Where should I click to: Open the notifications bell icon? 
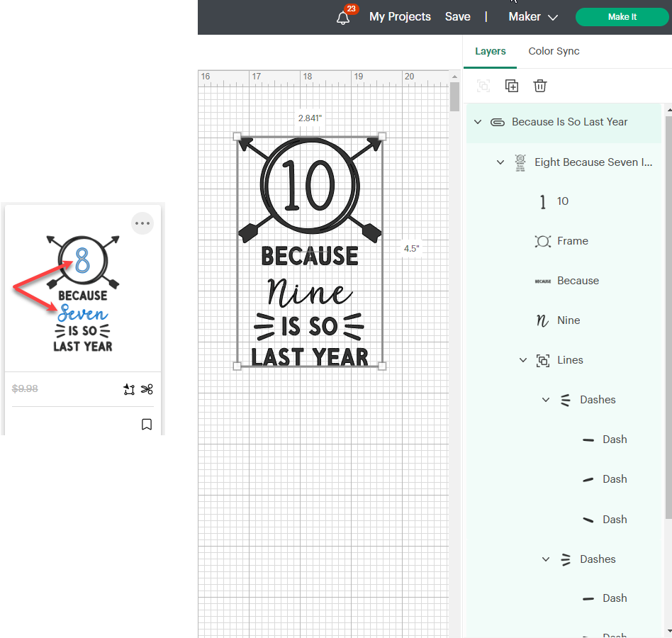pyautogui.click(x=343, y=18)
